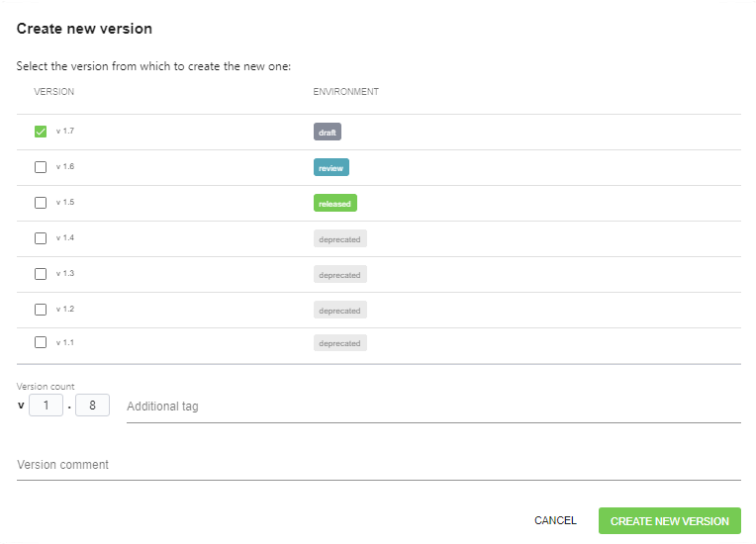Image resolution: width=756 pixels, height=544 pixels.
Task: Click the released environment badge
Action: click(335, 203)
